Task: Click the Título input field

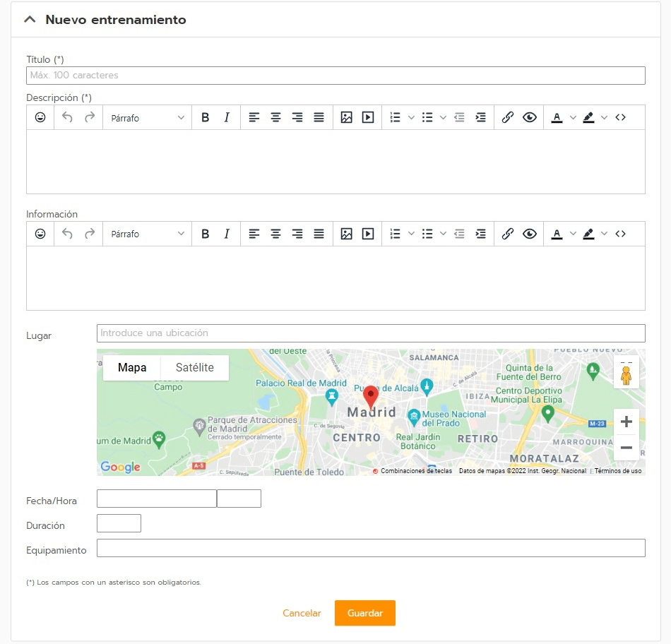Action: coord(335,75)
